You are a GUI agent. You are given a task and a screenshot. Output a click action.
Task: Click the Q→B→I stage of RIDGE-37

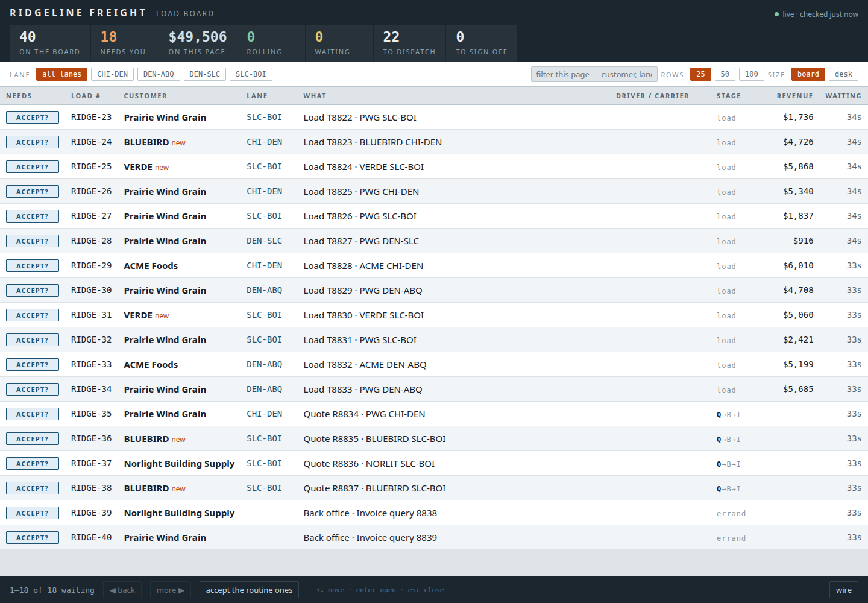point(728,464)
